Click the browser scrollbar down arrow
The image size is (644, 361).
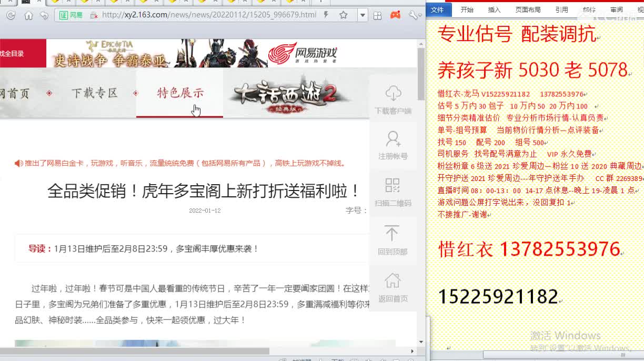[x=421, y=342]
